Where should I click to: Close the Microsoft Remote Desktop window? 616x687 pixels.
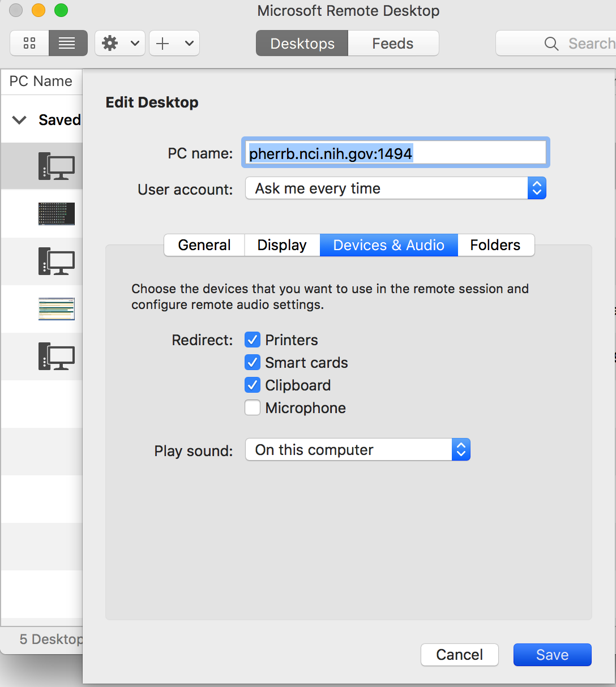(16, 10)
